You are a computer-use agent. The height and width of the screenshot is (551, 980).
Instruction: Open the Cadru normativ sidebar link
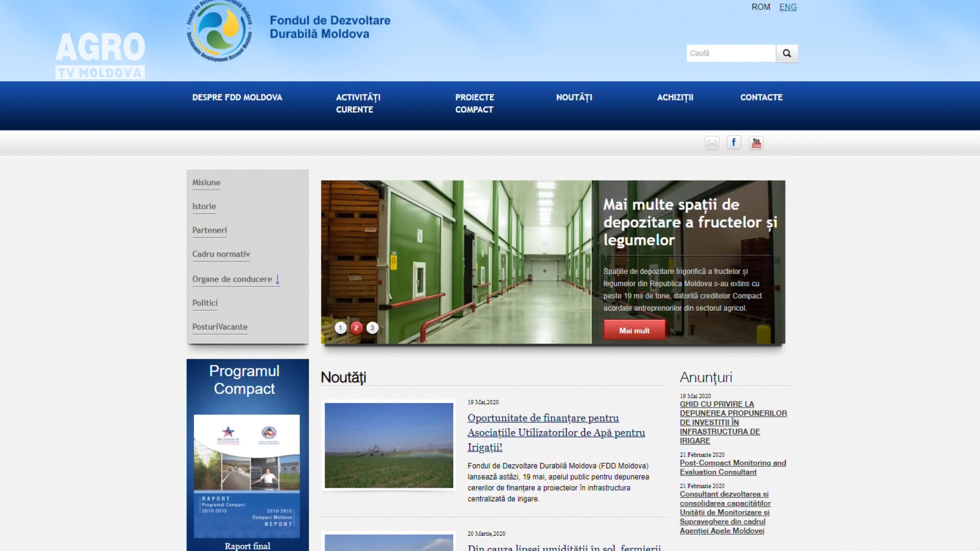221,254
